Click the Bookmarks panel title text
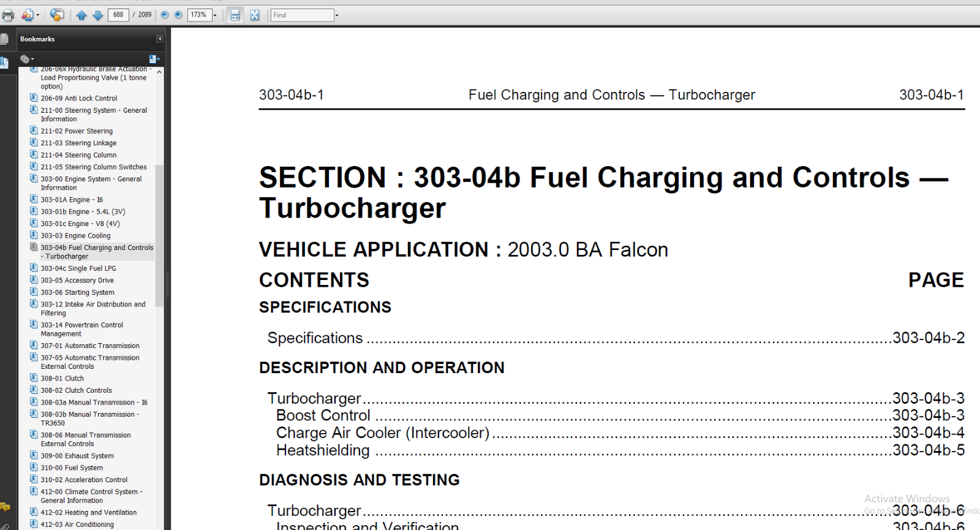Viewport: 980px width, 530px height. [x=37, y=39]
